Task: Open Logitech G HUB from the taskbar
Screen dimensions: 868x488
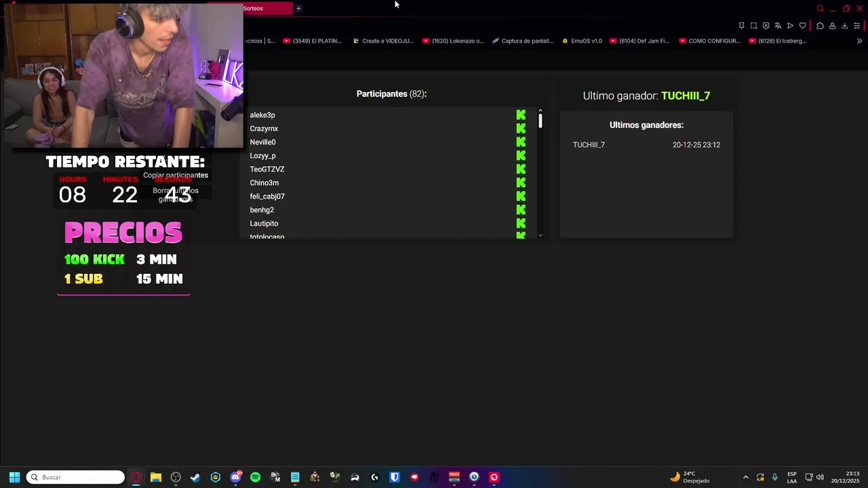Action: pos(374,477)
